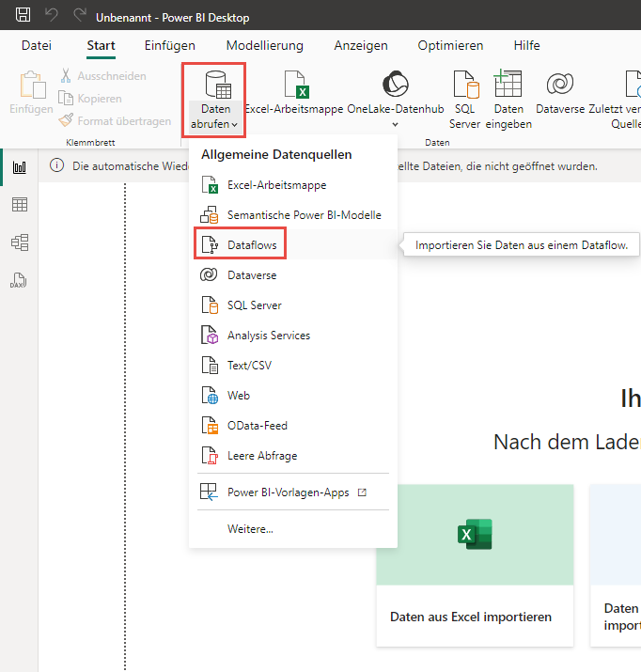This screenshot has height=672, width=641.
Task: Open the Modellierung tab
Action: pyautogui.click(x=265, y=45)
